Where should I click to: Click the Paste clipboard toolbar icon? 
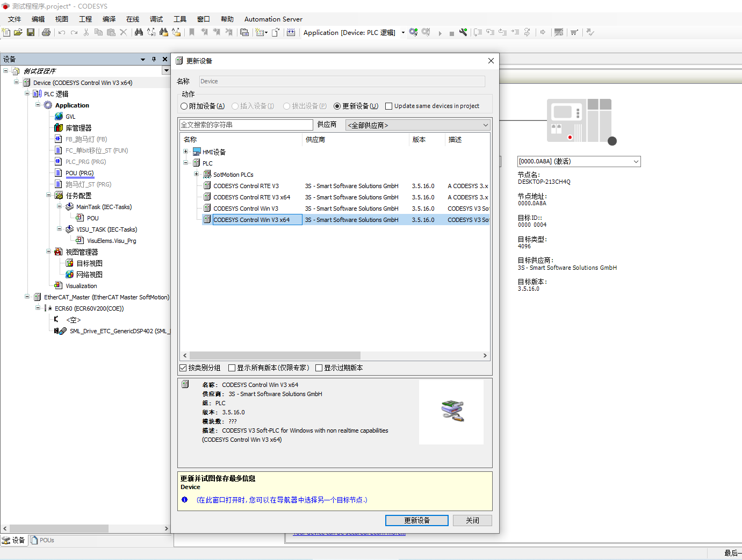pyautogui.click(x=111, y=32)
